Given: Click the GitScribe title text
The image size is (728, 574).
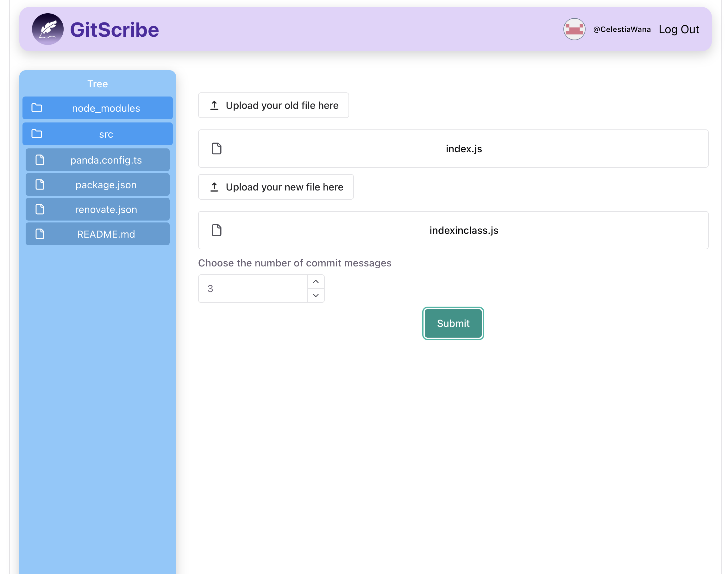Looking at the screenshot, I should coord(114,29).
